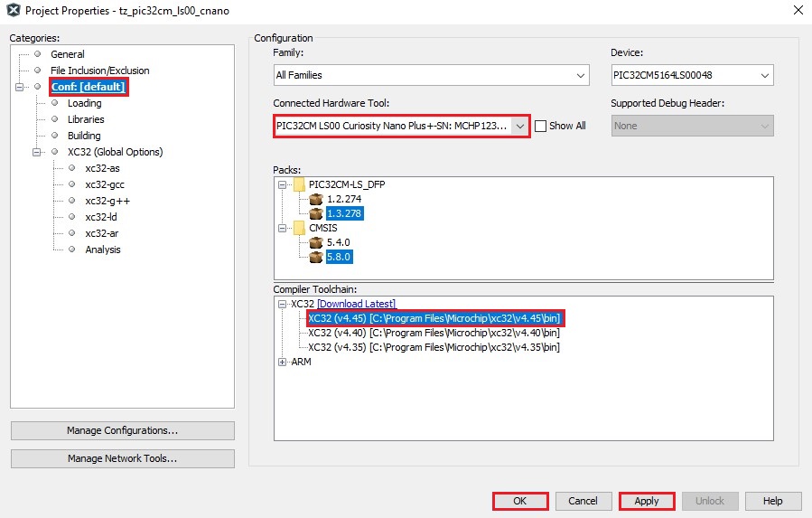
Task: Select the 1.2.274 pack version icon
Action: pyautogui.click(x=315, y=199)
